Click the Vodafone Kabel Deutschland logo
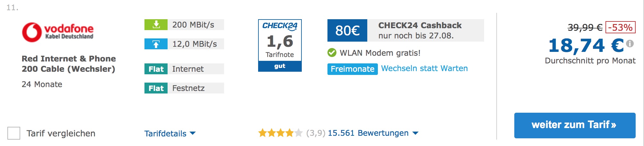 coord(58,32)
